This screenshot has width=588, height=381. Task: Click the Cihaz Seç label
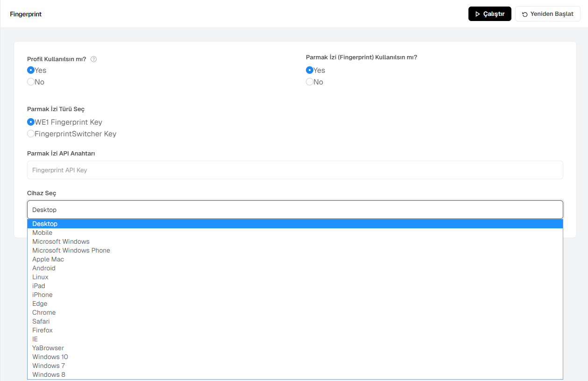pyautogui.click(x=42, y=193)
